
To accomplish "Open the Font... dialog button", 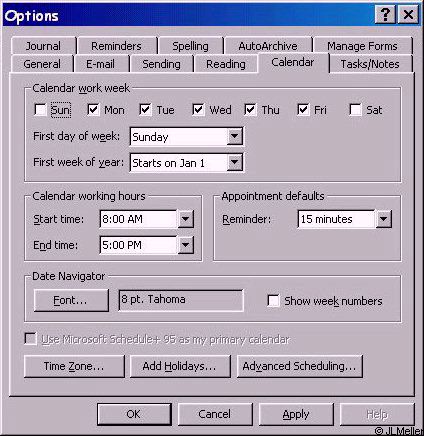I will 71,300.
